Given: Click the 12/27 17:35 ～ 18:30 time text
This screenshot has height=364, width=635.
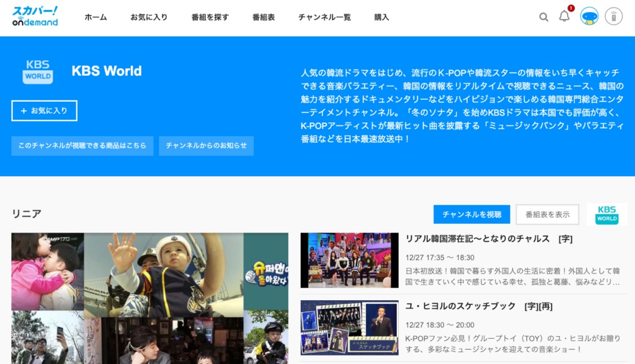Looking at the screenshot, I should pyautogui.click(x=440, y=257).
